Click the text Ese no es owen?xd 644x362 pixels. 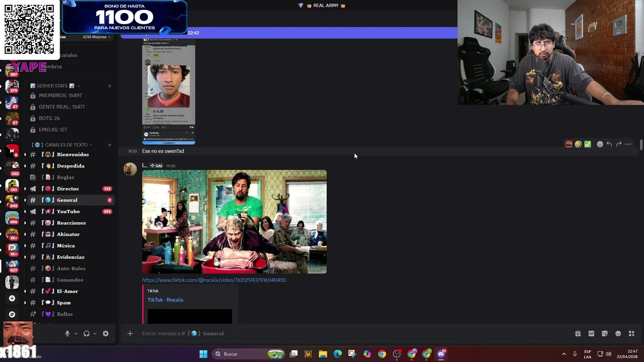click(x=163, y=151)
